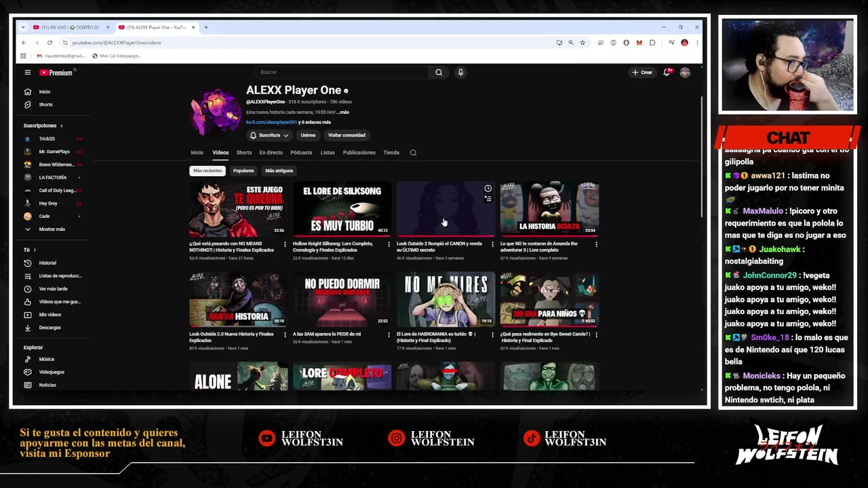Open new browser tab
The image size is (868, 488).
click(206, 27)
